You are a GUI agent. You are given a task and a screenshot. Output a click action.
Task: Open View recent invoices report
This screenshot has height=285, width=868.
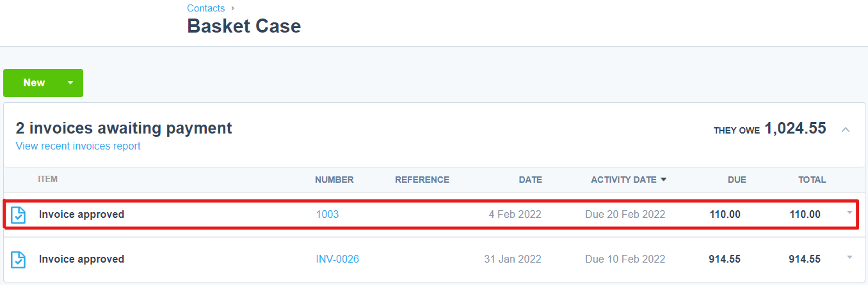pos(78,146)
